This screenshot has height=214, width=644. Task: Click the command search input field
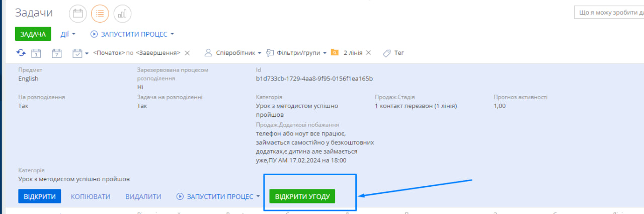coord(609,12)
